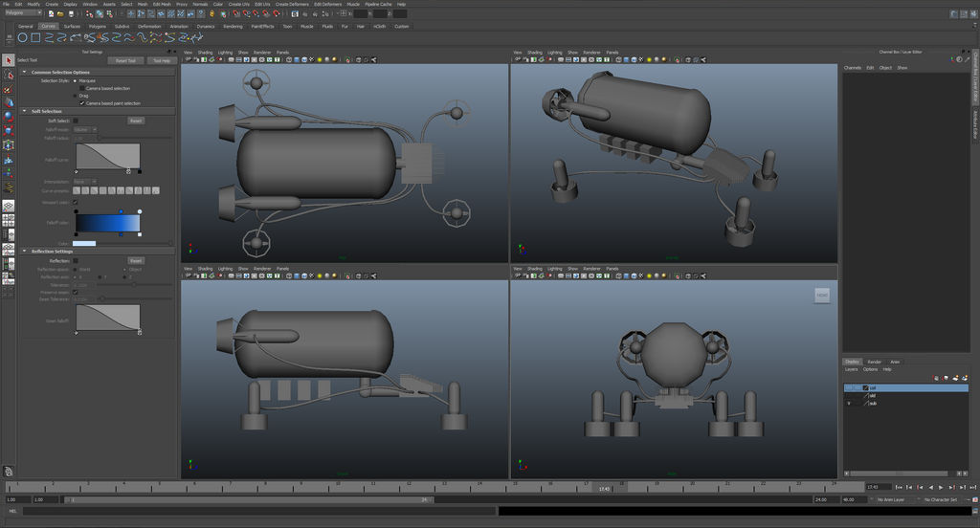The height and width of the screenshot is (528, 980).
Task: Choose the Rotate tool sphere icon
Action: pos(8,117)
